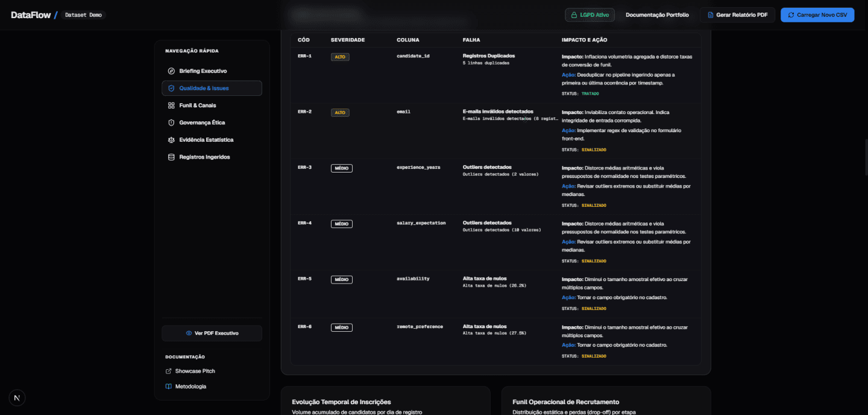Select the Qualidade & Issues shield icon
The image size is (868, 415).
click(x=171, y=88)
